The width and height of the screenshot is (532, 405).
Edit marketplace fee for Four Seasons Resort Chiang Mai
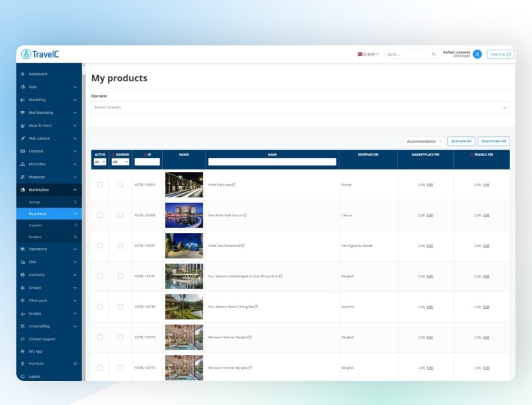[x=430, y=307]
